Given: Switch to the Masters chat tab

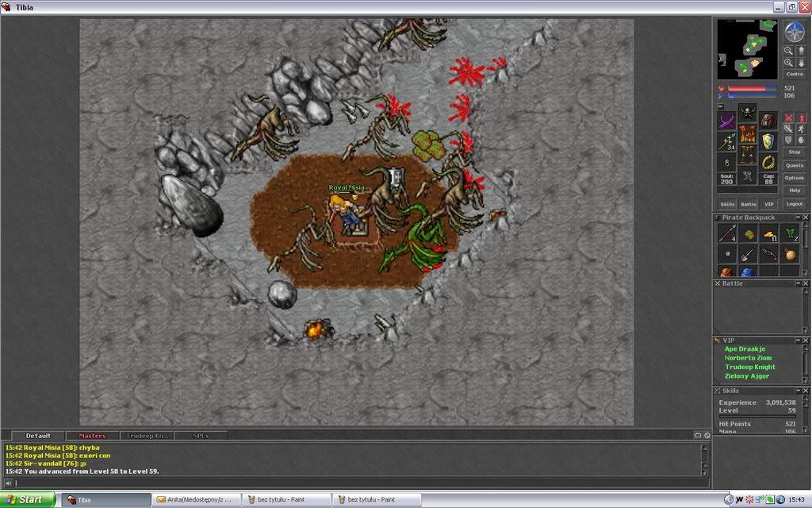Looking at the screenshot, I should (92, 436).
